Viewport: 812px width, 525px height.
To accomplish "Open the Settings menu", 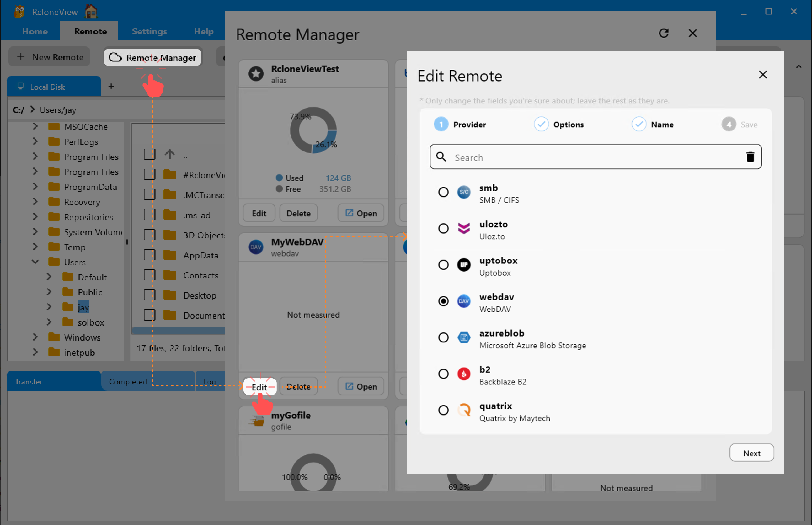I will pyautogui.click(x=149, y=31).
